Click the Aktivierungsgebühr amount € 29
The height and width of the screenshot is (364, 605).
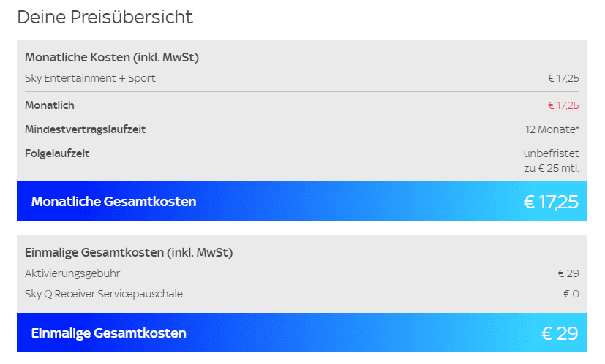(x=568, y=274)
